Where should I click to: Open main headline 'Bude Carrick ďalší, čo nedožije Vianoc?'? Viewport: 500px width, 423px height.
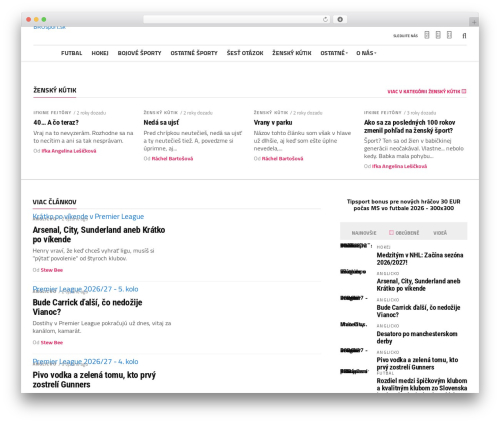tap(87, 307)
